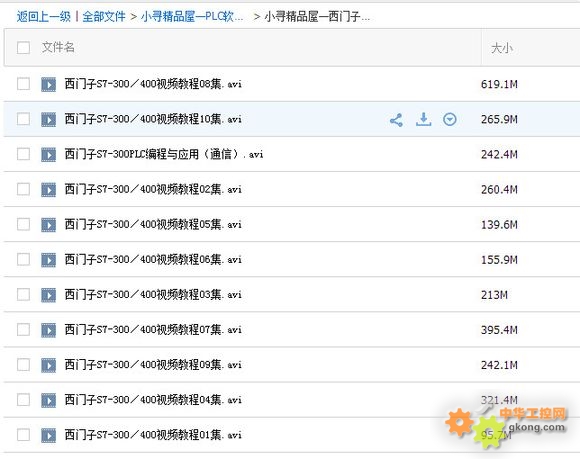
Task: Open 小寻精品屋一PLC软... breadcrumb folder
Action: coord(192,17)
